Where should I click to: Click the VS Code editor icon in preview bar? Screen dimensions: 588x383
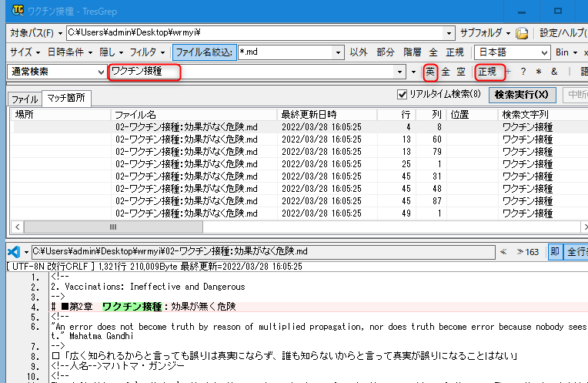click(x=13, y=251)
